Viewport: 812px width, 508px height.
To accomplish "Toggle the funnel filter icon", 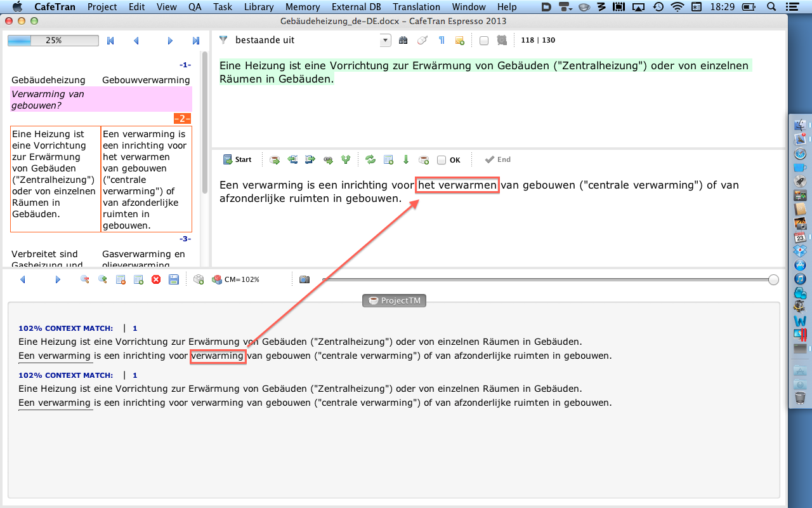I will (223, 40).
